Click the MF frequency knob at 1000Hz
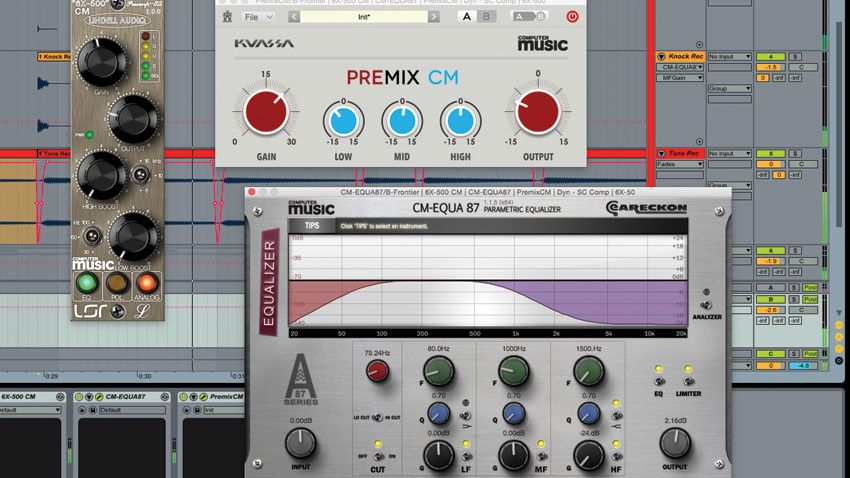This screenshot has width=850, height=478. [x=513, y=371]
